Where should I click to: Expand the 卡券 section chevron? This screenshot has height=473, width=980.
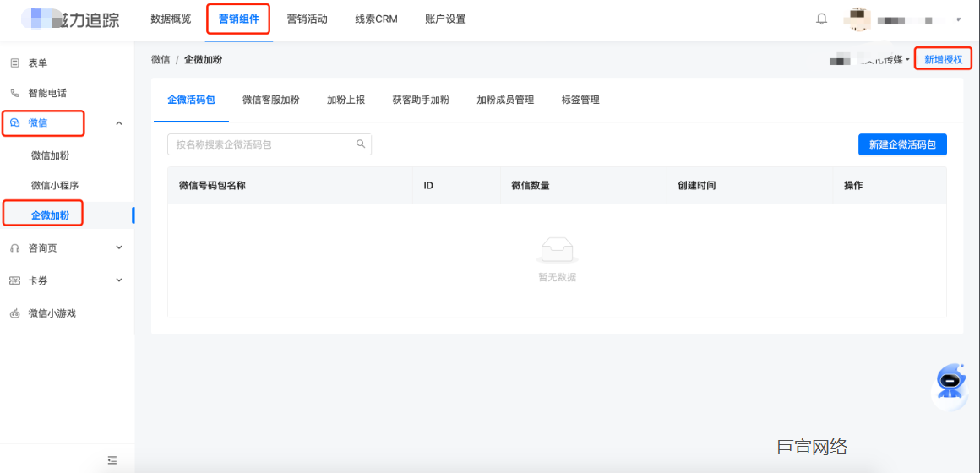119,280
